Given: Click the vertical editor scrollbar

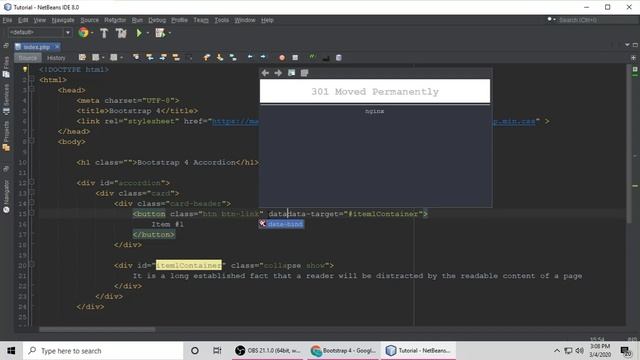Looking at the screenshot, I should 629,144.
